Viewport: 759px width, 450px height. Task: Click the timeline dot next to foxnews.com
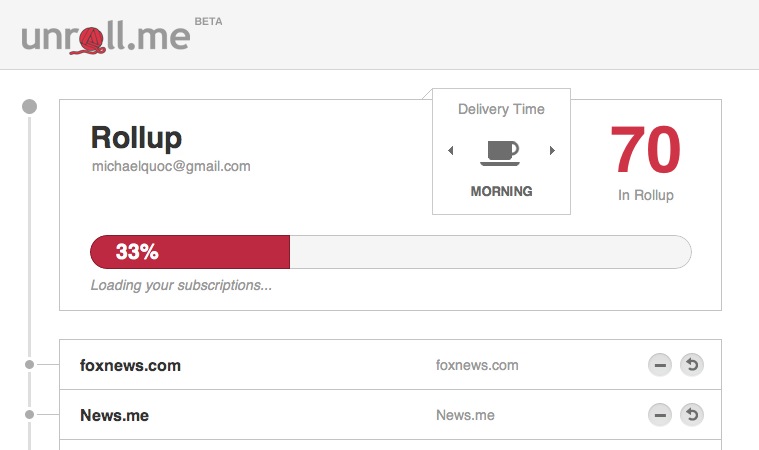[30, 364]
